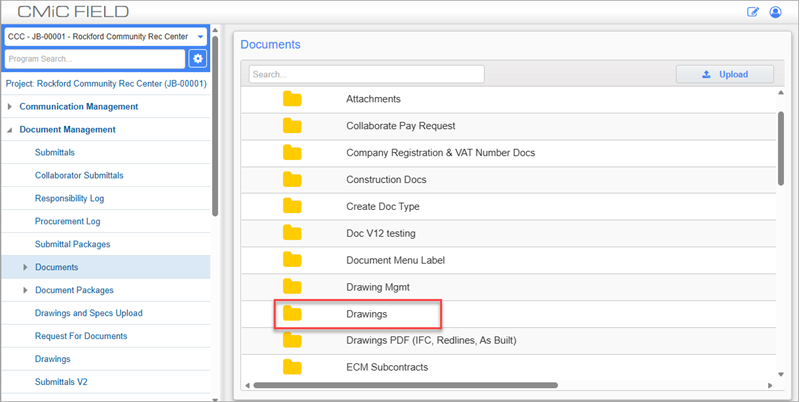The width and height of the screenshot is (800, 402).
Task: Select Drawings PDF (IFC, Redlines, As Built)
Action: point(431,340)
